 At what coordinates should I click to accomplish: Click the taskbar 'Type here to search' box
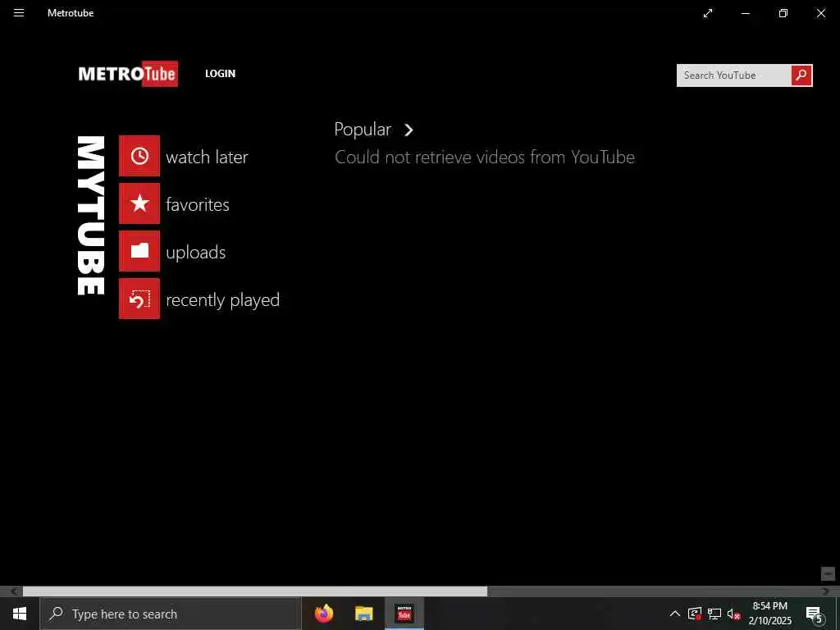point(171,614)
